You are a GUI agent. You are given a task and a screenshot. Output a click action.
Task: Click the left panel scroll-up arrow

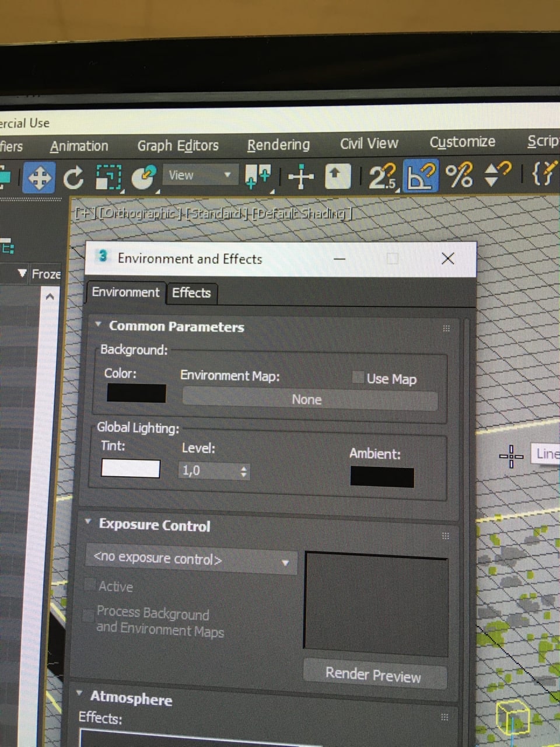50,296
